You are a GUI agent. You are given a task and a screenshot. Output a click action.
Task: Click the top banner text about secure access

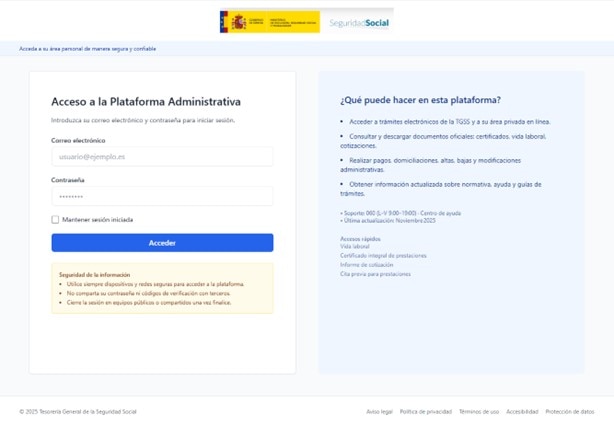point(88,48)
